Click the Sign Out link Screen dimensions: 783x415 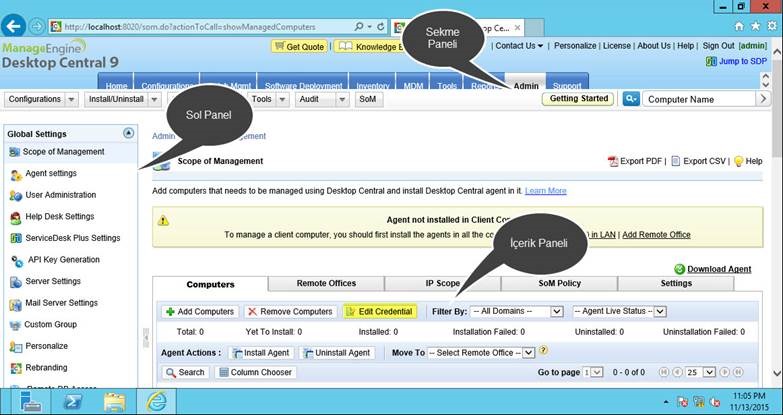719,45
